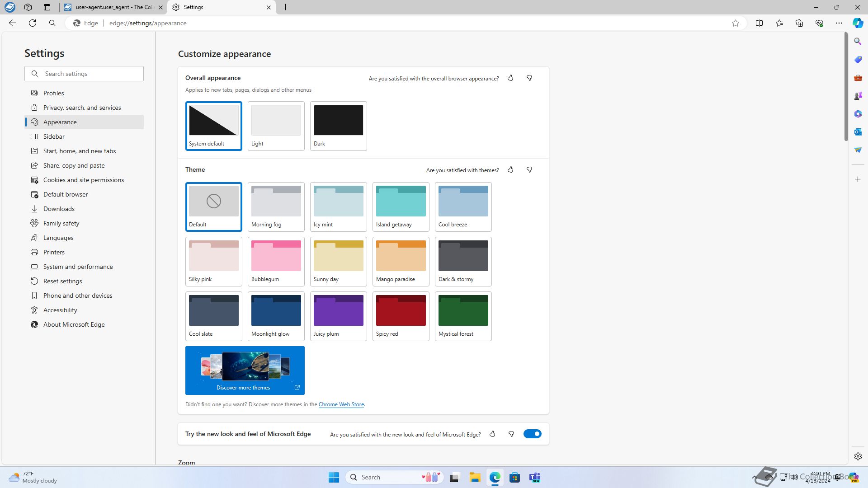Viewport: 868px width, 488px height.
Task: Open a new tab
Action: coord(286,7)
